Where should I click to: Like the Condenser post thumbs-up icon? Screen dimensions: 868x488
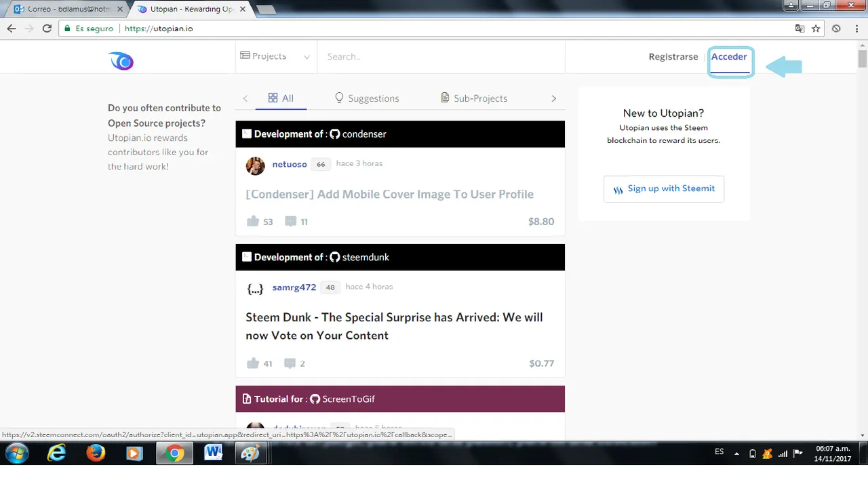(253, 221)
